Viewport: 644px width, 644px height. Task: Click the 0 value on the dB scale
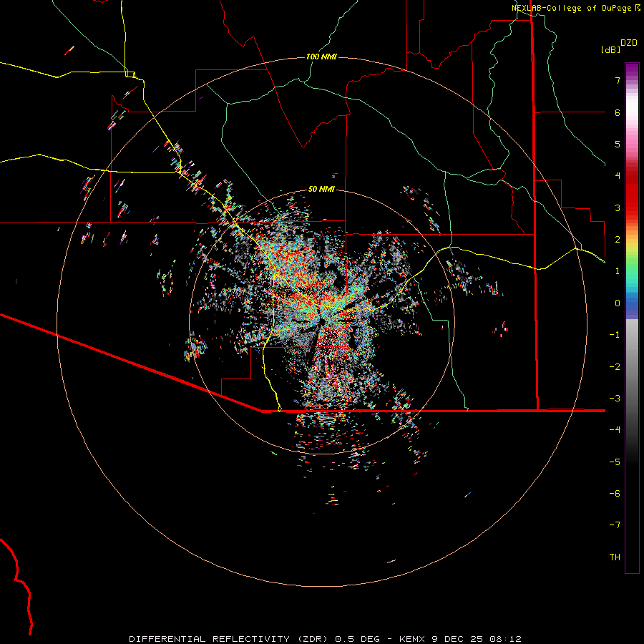point(618,303)
